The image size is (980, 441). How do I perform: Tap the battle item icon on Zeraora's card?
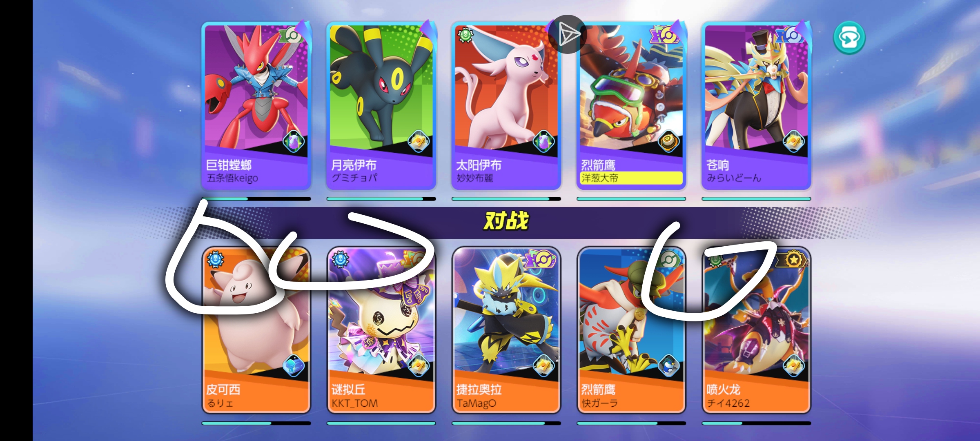pyautogui.click(x=543, y=366)
